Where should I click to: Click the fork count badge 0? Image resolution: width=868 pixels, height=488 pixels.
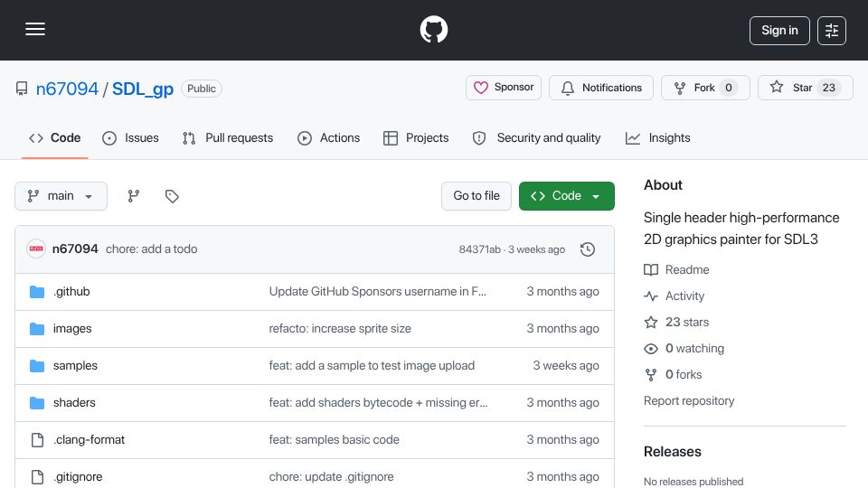pyautogui.click(x=729, y=88)
